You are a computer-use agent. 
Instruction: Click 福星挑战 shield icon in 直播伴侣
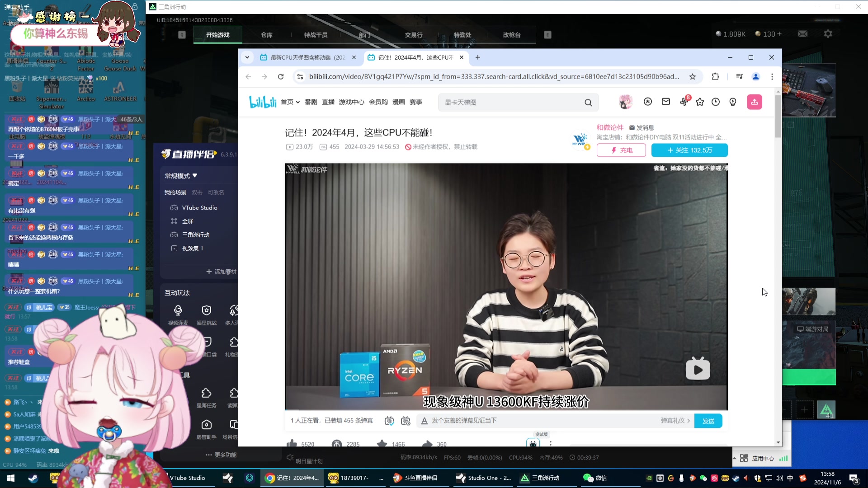[207, 310]
